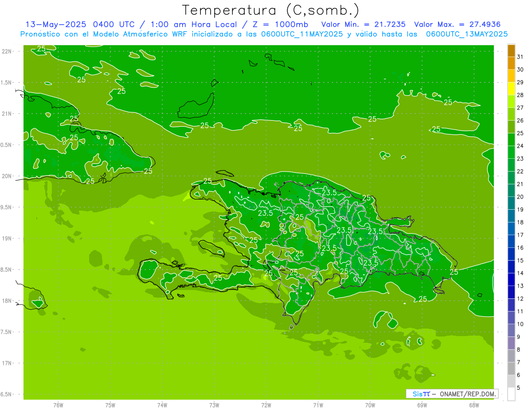Click the valid-until time "0600UTC_13MAY2025"
This screenshot has width=532, height=411.
click(x=466, y=34)
